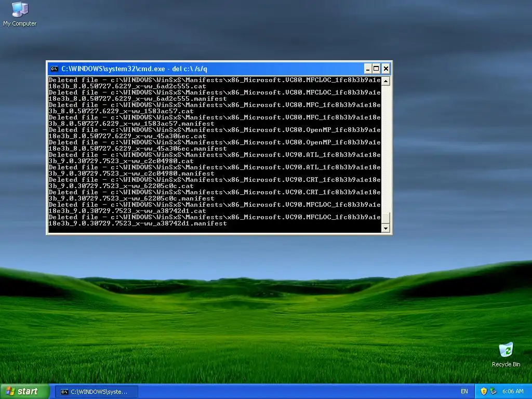Image resolution: width=532 pixels, height=399 pixels.
Task: Click the scroll down arrow in cmd window
Action: point(385,229)
